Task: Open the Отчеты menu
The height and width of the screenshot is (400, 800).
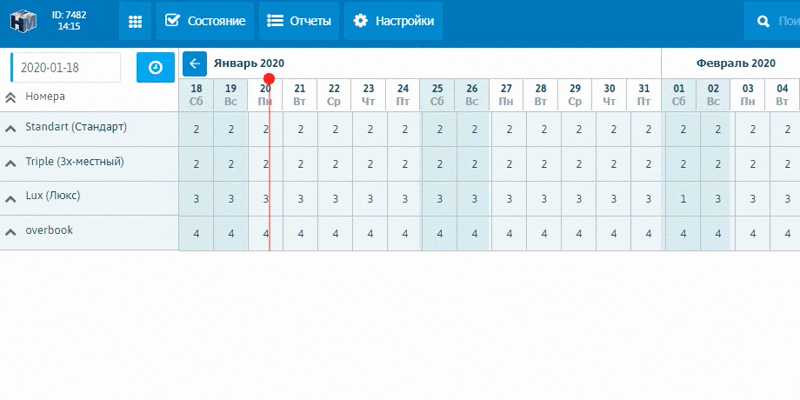Action: (x=299, y=21)
